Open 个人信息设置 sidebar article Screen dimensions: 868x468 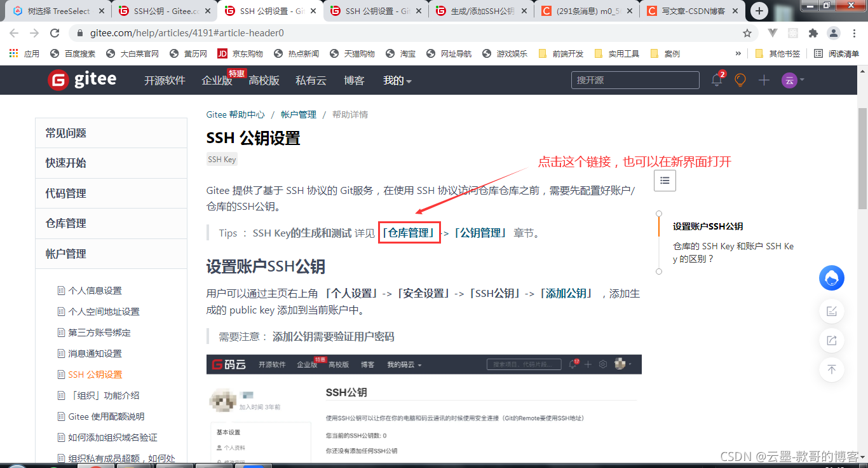[95, 291]
